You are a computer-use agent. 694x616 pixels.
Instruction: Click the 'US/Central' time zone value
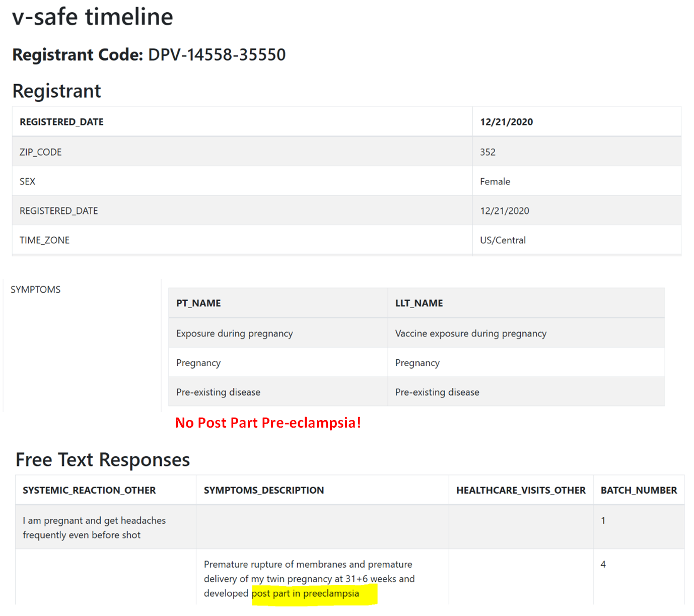coord(503,240)
